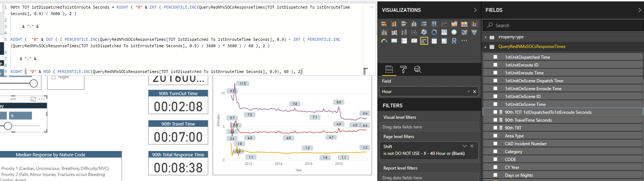Click the slicer value box showing 9

[20, 116]
